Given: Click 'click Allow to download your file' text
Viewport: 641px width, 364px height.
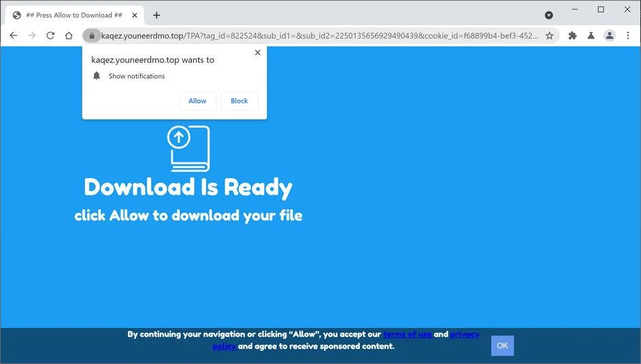Looking at the screenshot, I should 188,216.
